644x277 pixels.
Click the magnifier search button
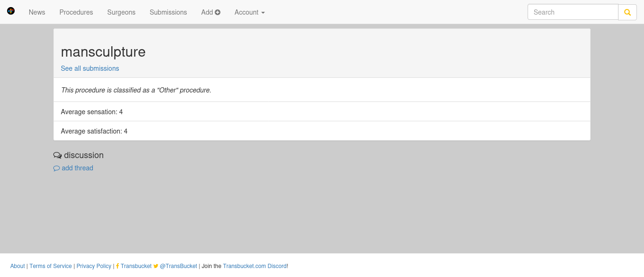point(627,12)
